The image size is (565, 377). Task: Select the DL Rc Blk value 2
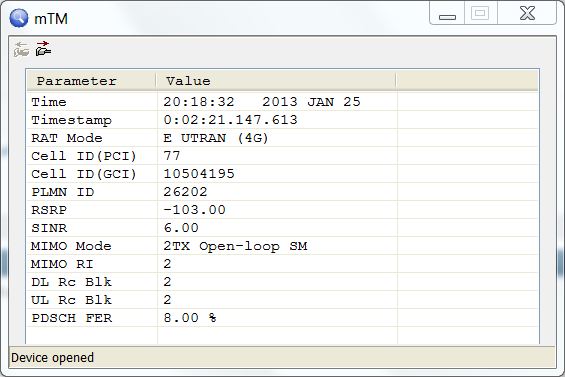[x=167, y=282]
